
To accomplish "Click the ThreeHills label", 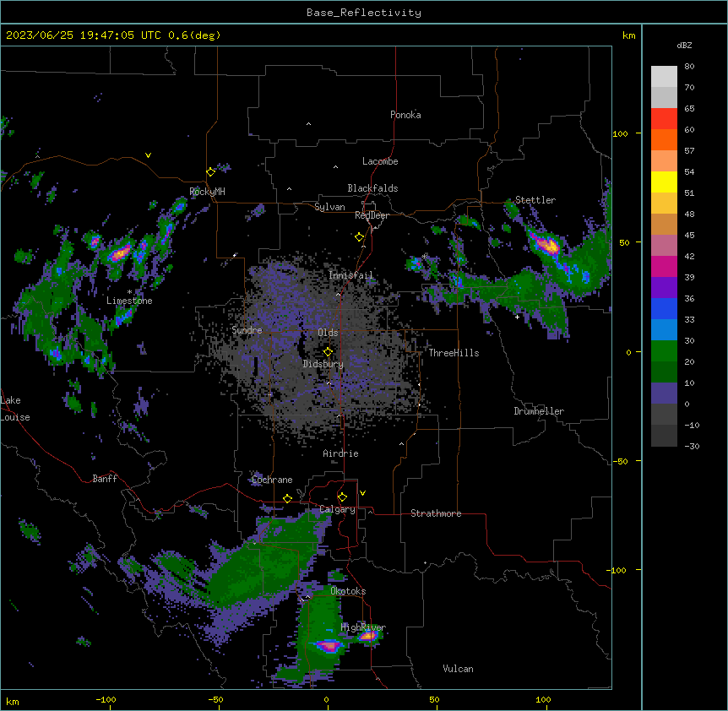I will tap(454, 353).
